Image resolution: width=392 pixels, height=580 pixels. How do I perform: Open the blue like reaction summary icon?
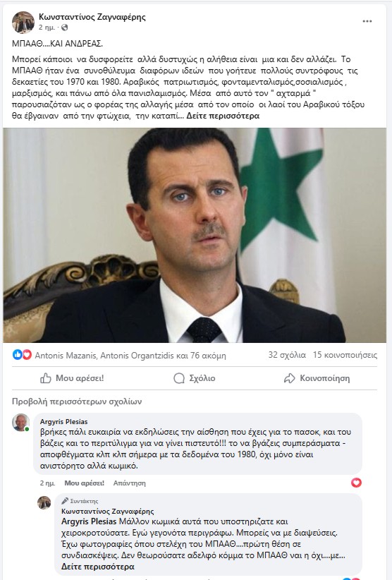[x=18, y=355]
